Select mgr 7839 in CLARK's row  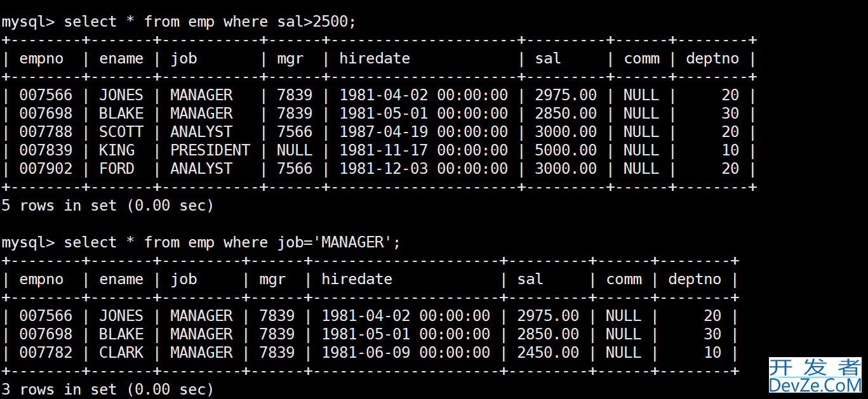(277, 353)
